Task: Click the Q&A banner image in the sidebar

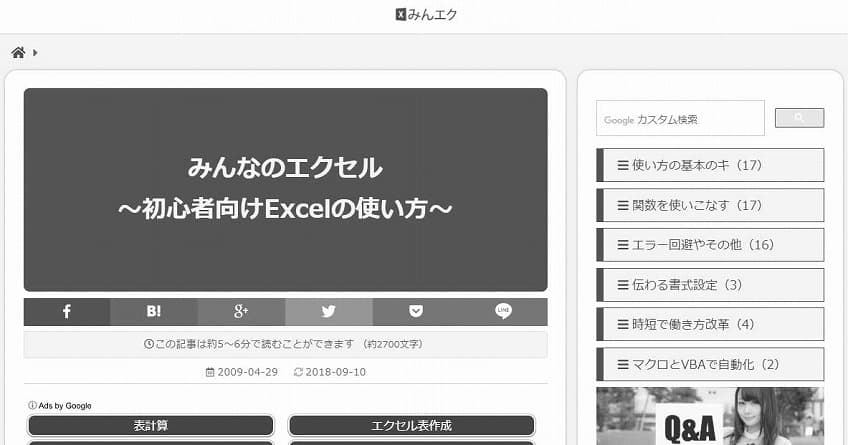Action: point(710,416)
